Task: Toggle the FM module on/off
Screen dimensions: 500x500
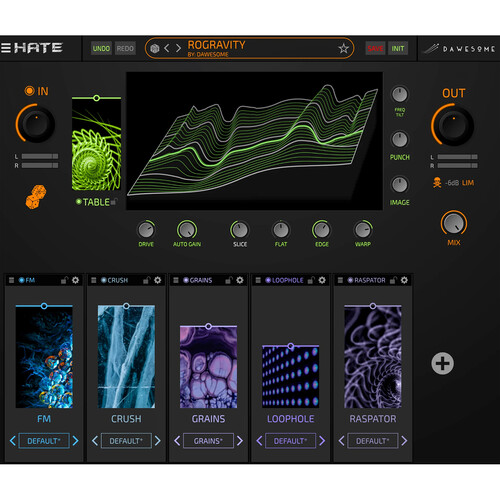Action: pyautogui.click(x=22, y=280)
